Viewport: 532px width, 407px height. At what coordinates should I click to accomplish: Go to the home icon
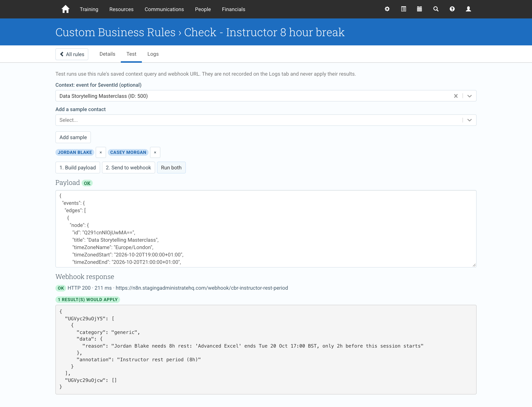[x=65, y=9]
